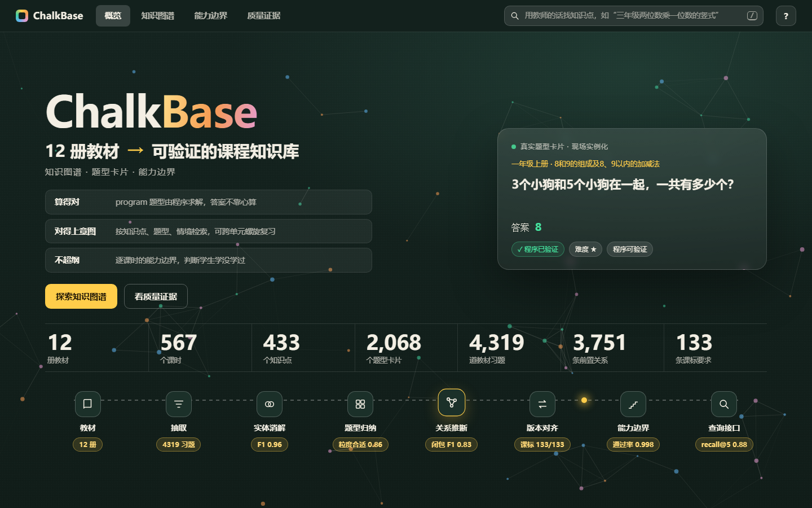This screenshot has width=812, height=508.
Task: Select the 能力边界 stairs step icon
Action: [633, 404]
